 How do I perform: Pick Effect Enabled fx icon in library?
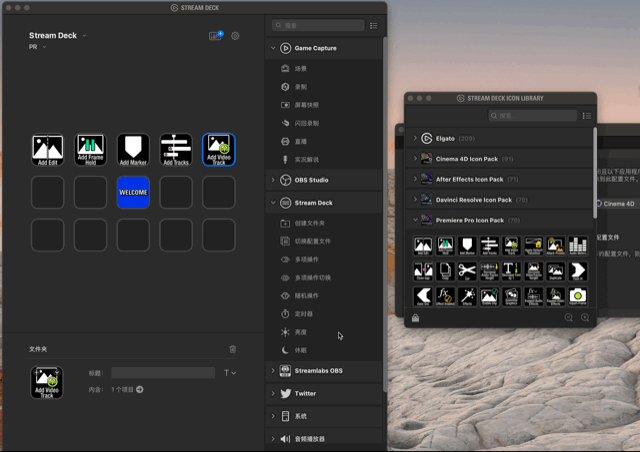[x=445, y=296]
